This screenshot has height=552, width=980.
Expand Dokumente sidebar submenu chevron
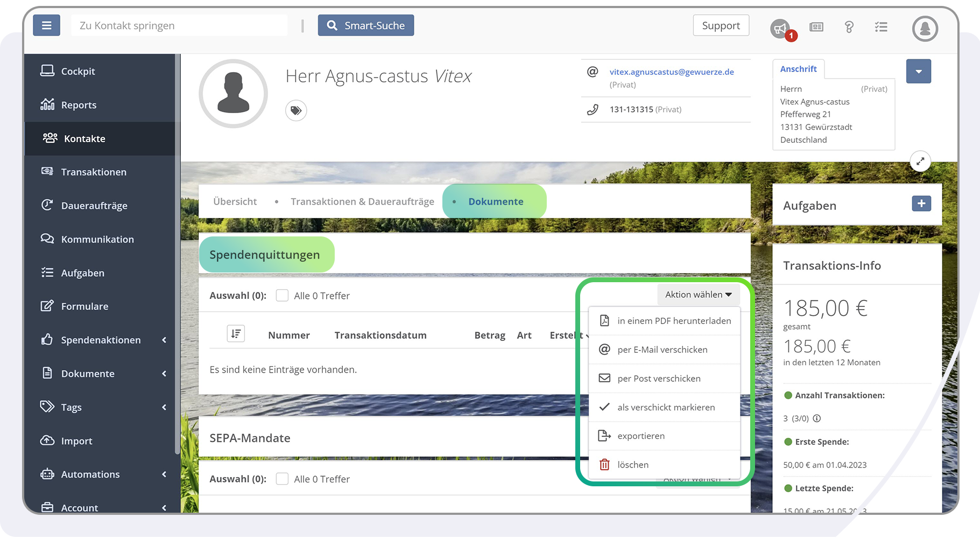164,374
